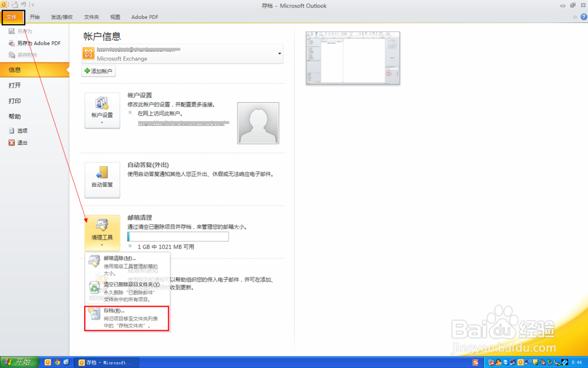Click the 自动答复(外出) section title
Screen dimensions: 588x368
tap(148, 165)
